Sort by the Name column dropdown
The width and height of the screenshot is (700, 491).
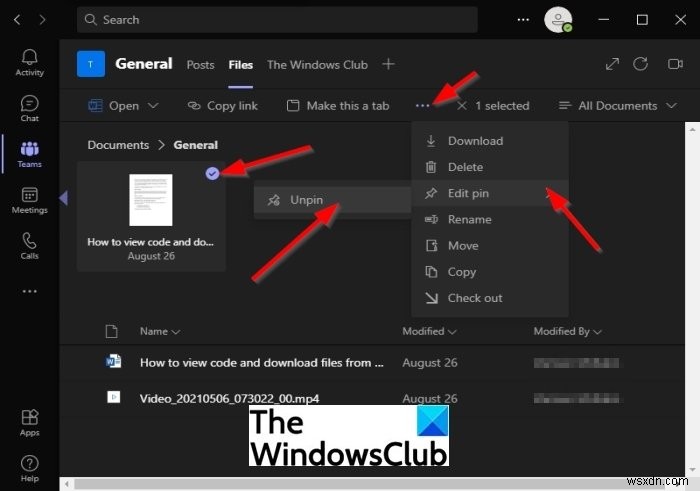point(159,331)
